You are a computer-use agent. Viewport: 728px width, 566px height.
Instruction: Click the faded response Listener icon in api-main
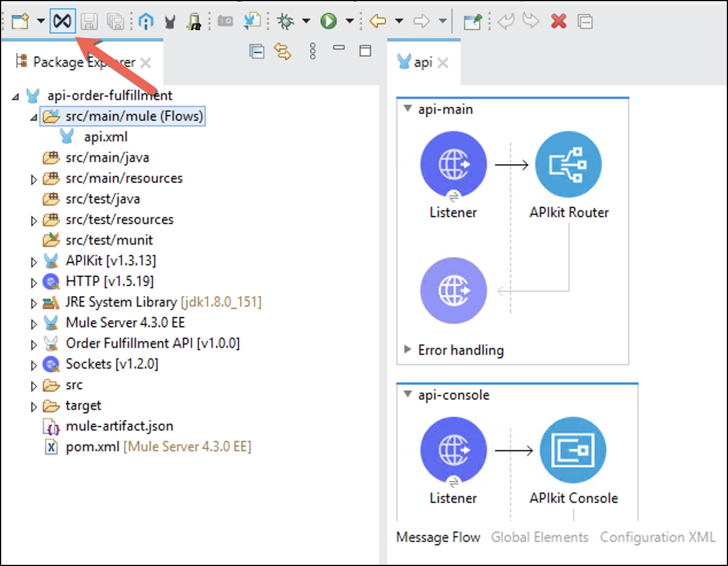click(x=454, y=290)
